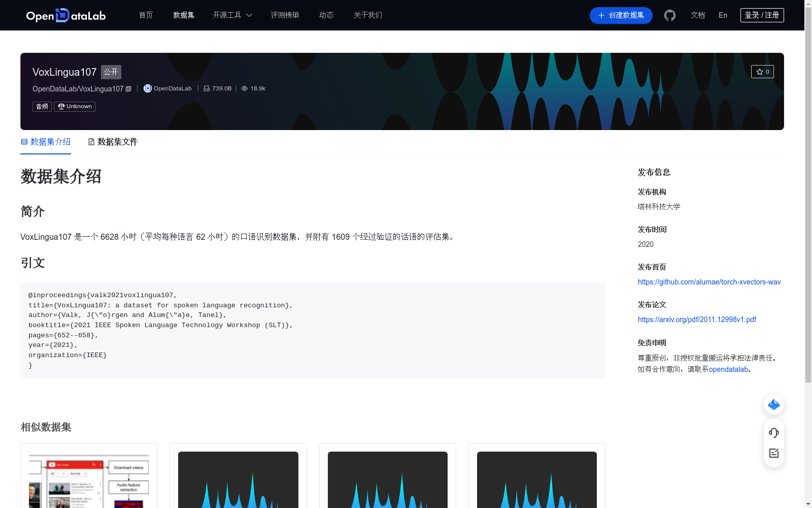
Task: Click the 公开 badge
Action: point(111,72)
